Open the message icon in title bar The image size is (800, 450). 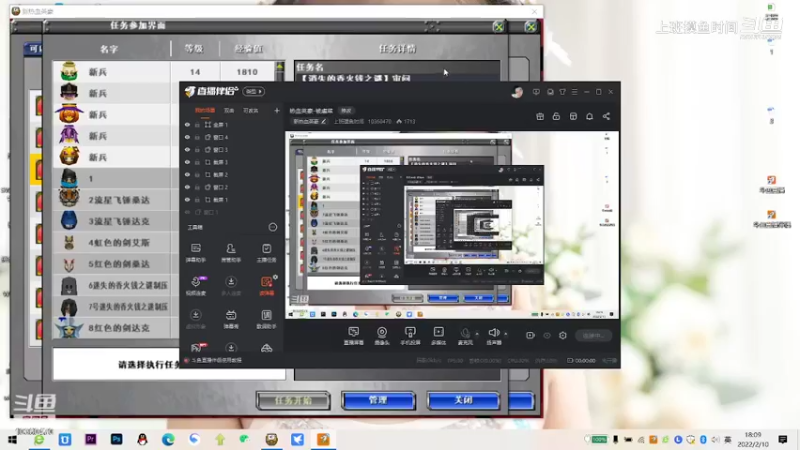pos(536,92)
